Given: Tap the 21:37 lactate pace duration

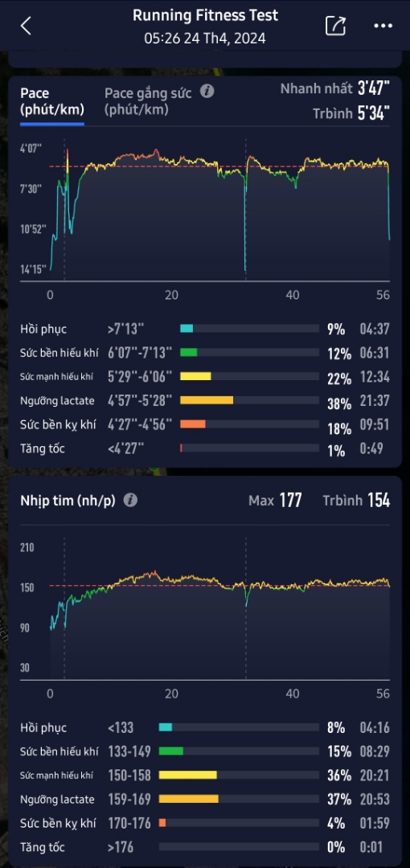Looking at the screenshot, I should 374,401.
